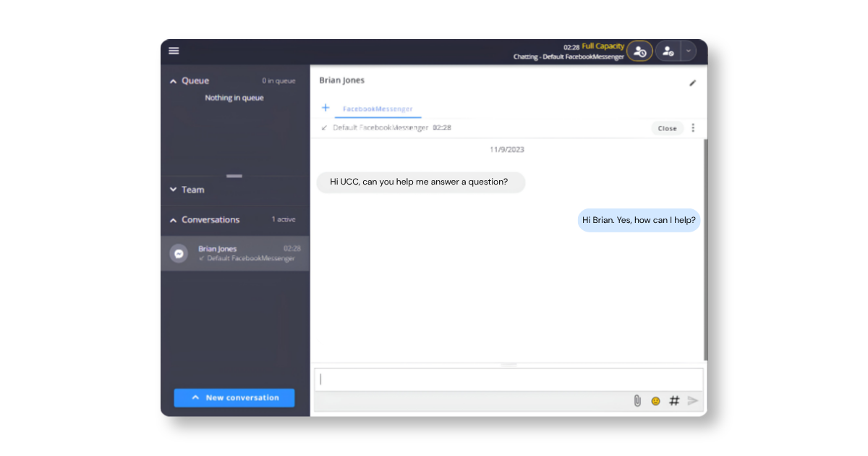
Task: Open the emoji picker
Action: click(x=655, y=400)
